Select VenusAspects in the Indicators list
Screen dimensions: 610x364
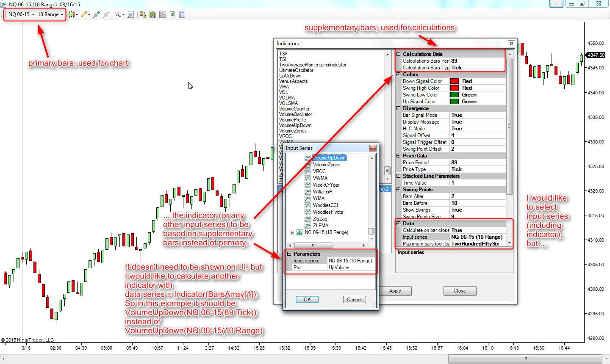[293, 81]
